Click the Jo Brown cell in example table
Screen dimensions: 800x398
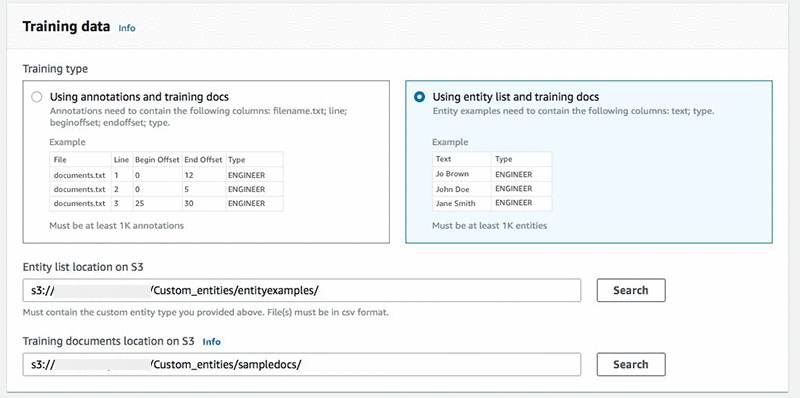point(462,174)
